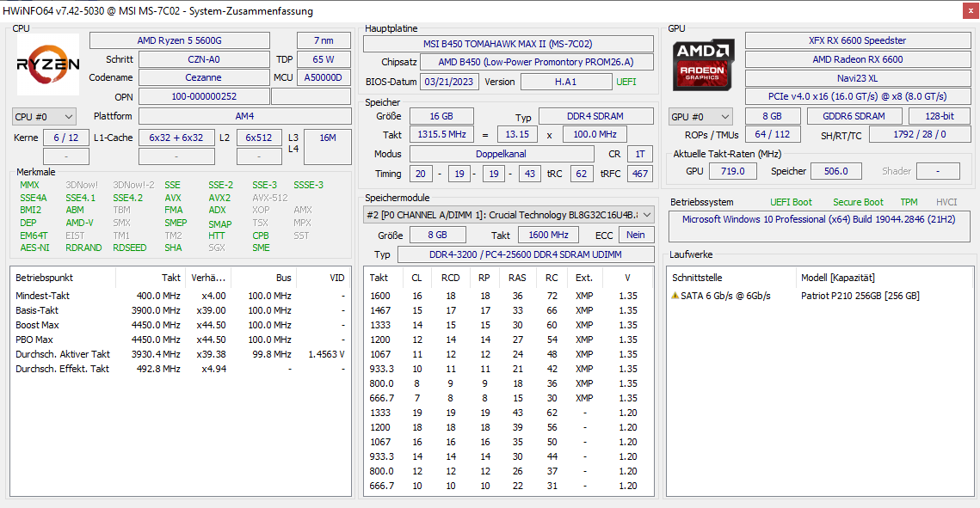Click the MSI B450 TOMAHAWK MAX II field
Image resolution: width=980 pixels, height=508 pixels.
coord(508,44)
